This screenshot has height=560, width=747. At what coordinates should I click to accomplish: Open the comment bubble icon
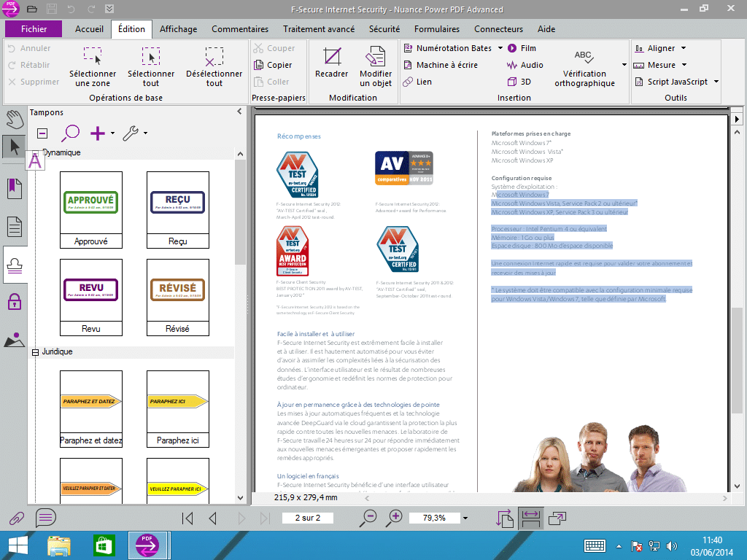45,518
